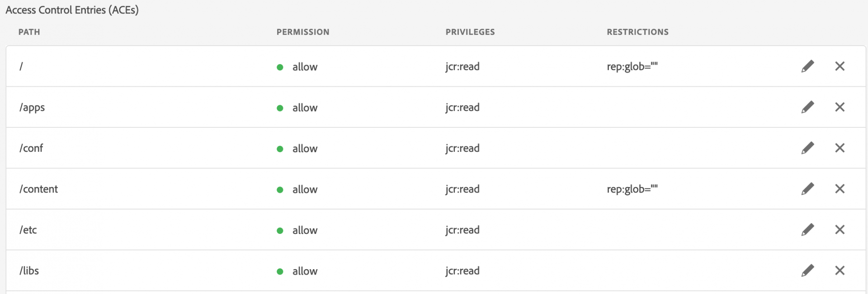
Task: Click the X to delete the /conf entry
Action: click(840, 148)
